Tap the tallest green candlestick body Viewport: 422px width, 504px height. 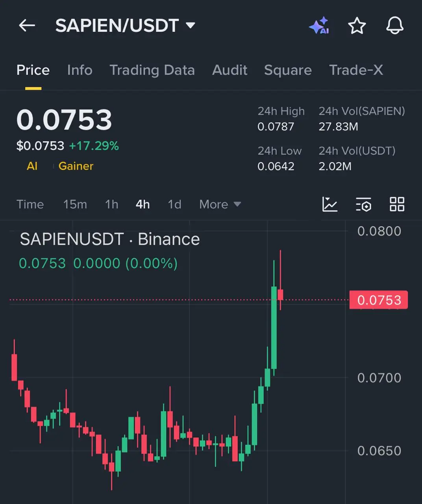pyautogui.click(x=274, y=328)
